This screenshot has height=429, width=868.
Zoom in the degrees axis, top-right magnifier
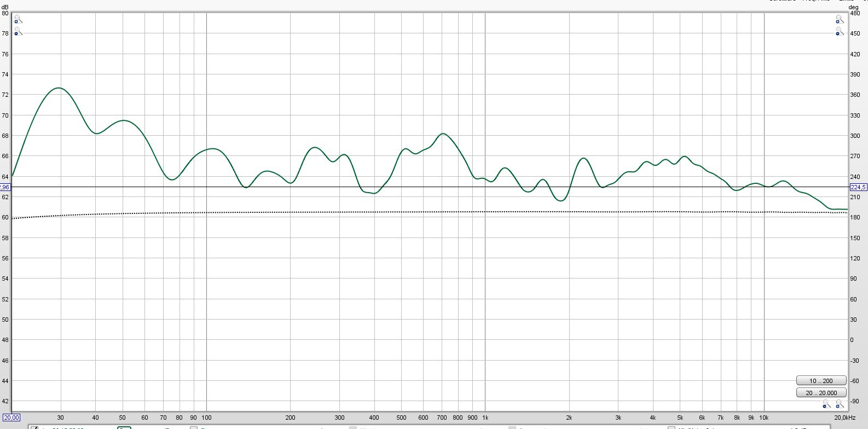tap(839, 20)
